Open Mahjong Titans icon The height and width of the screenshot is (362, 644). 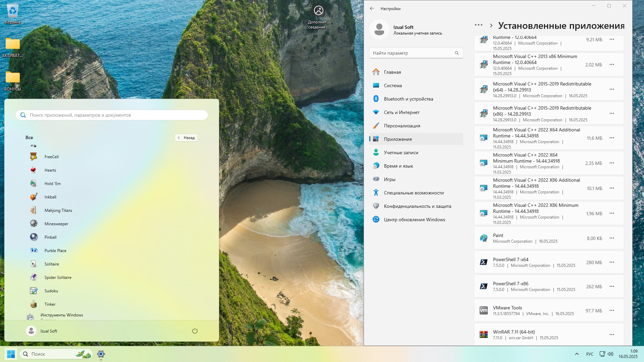[34, 210]
